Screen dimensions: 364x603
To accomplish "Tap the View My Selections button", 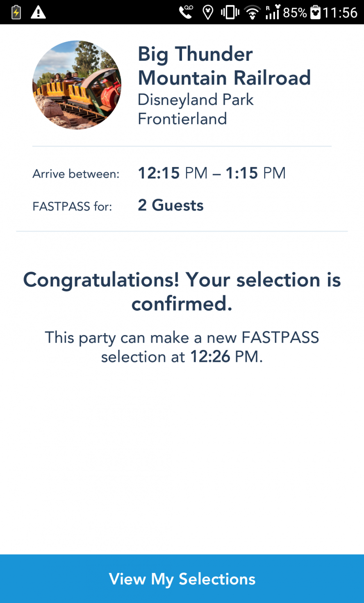I will click(182, 578).
